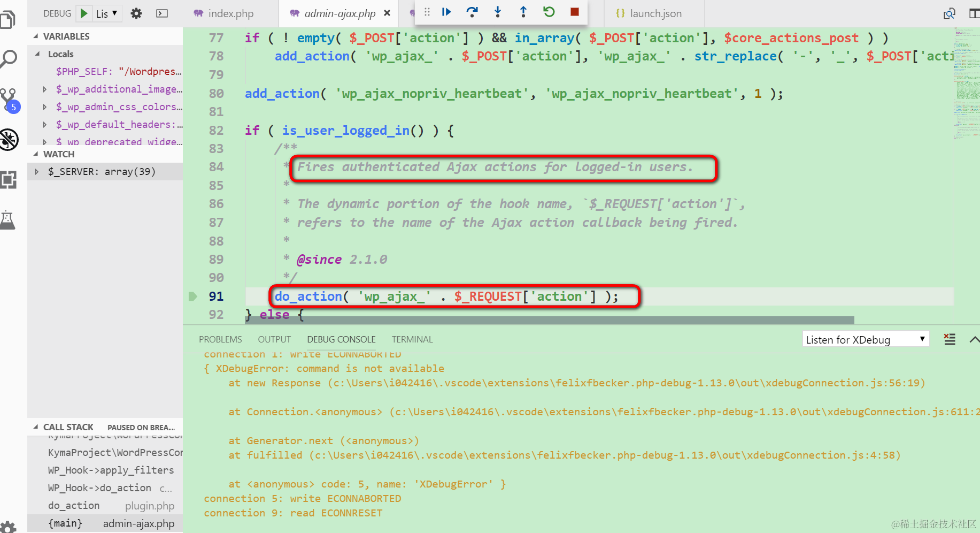Open the OUTPUT panel tab
This screenshot has width=980, height=533.
tap(274, 339)
